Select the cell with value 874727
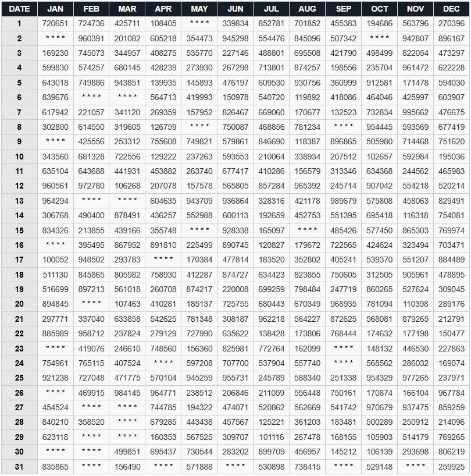 tap(235, 275)
